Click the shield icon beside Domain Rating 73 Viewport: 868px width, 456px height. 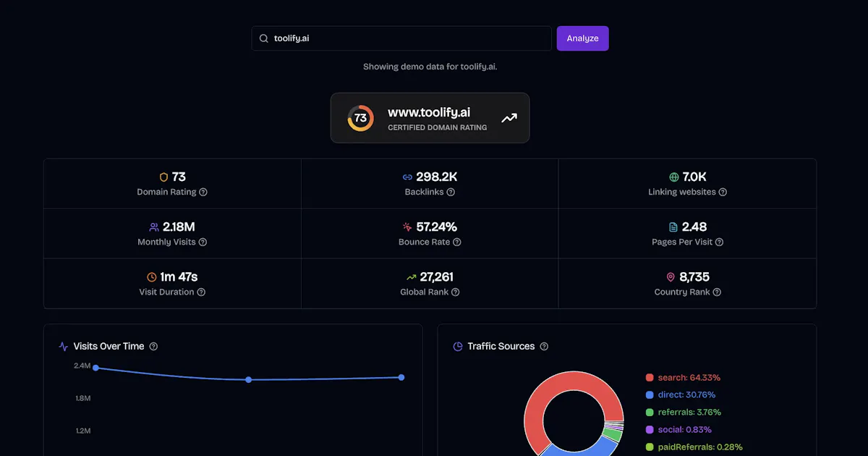pyautogui.click(x=163, y=177)
